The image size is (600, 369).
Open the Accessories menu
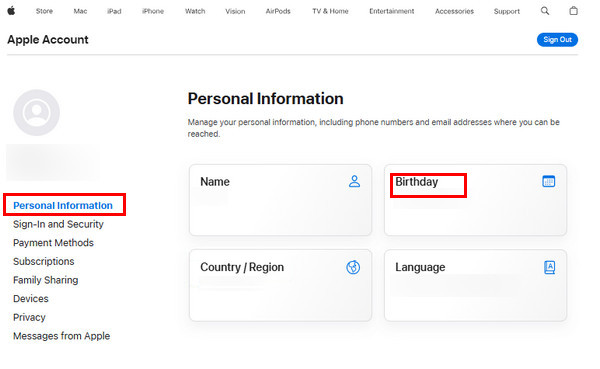(x=454, y=11)
